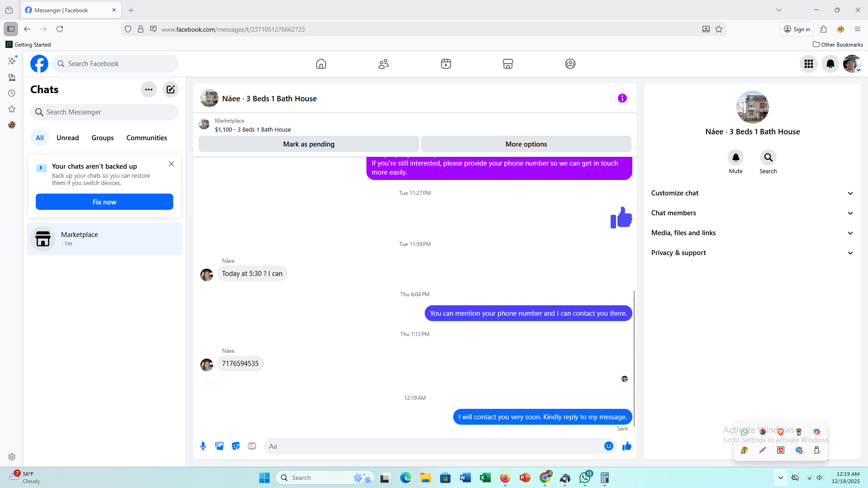Go back to the previous page

pyautogui.click(x=27, y=29)
